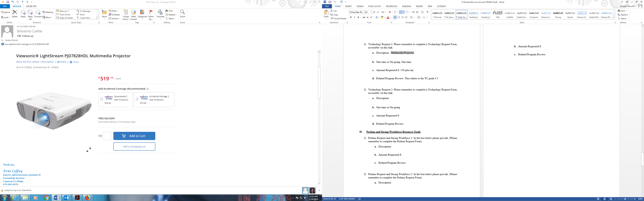This screenshot has width=644, height=201.
Task: Click the Description link under product title
Action: 47,62
